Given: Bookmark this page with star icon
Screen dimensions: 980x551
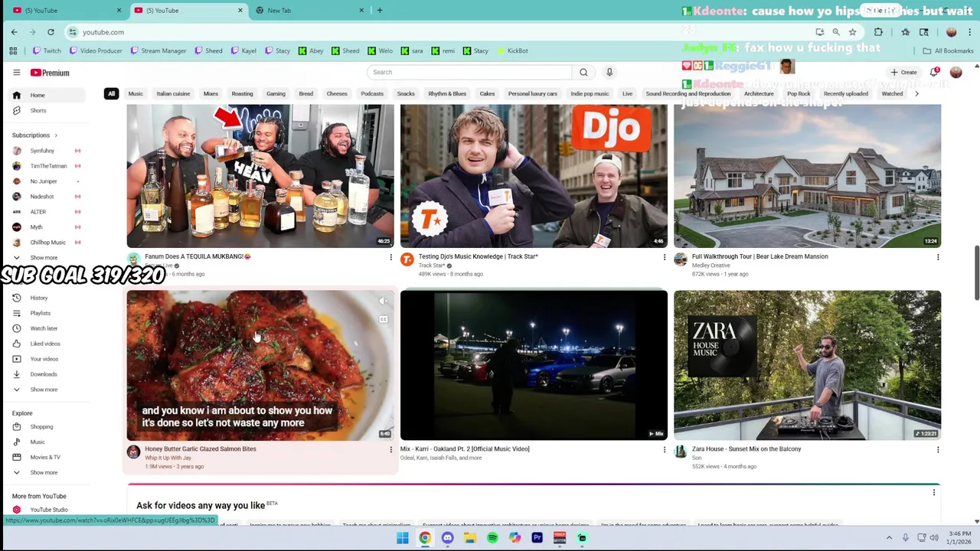Looking at the screenshot, I should (x=852, y=32).
